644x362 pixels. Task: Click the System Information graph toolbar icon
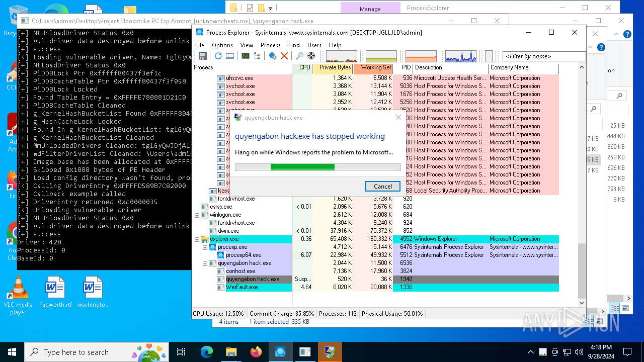coord(246,56)
